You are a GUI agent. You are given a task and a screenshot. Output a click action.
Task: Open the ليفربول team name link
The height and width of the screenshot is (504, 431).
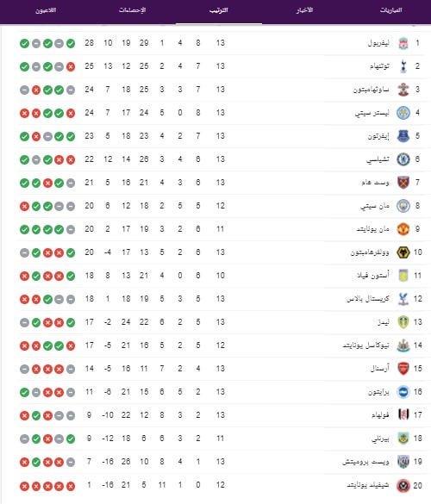[378, 43]
